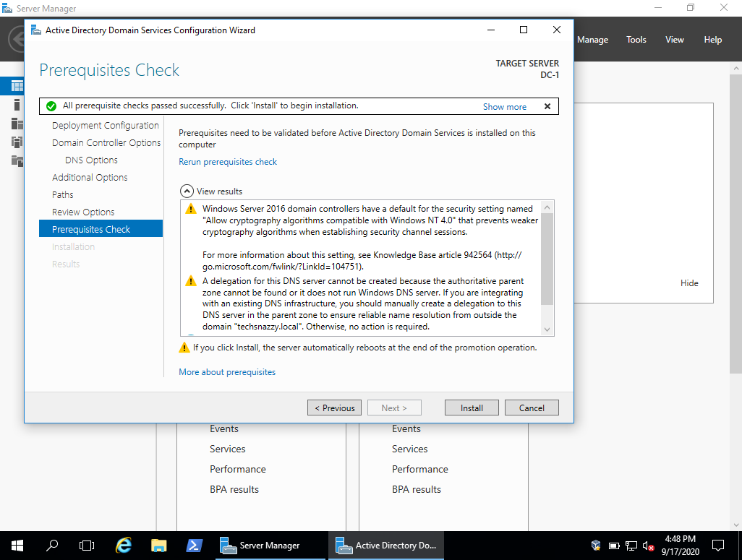Click the muted volume tray icon
Image resolution: width=742 pixels, height=560 pixels.
click(648, 546)
